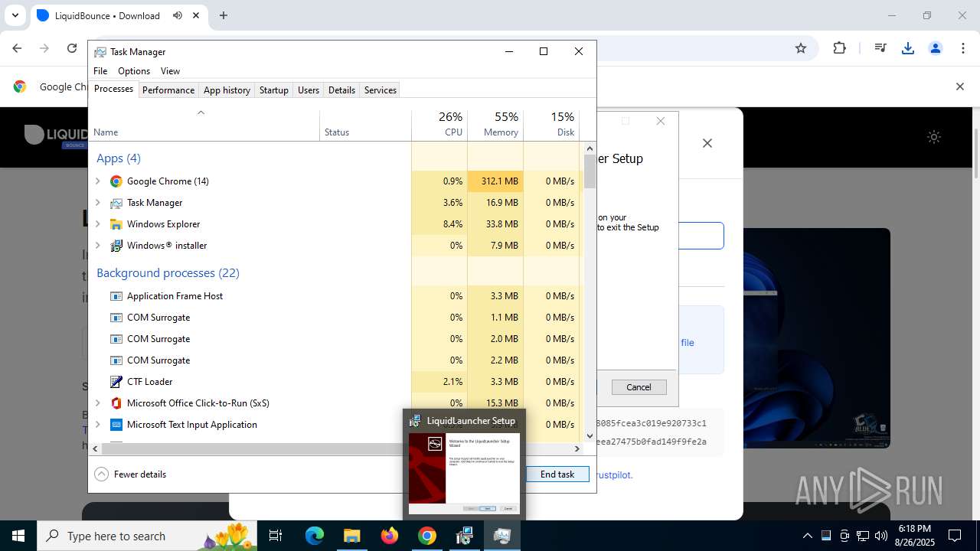
Task: Open Firefox from the taskbar
Action: coord(390,536)
